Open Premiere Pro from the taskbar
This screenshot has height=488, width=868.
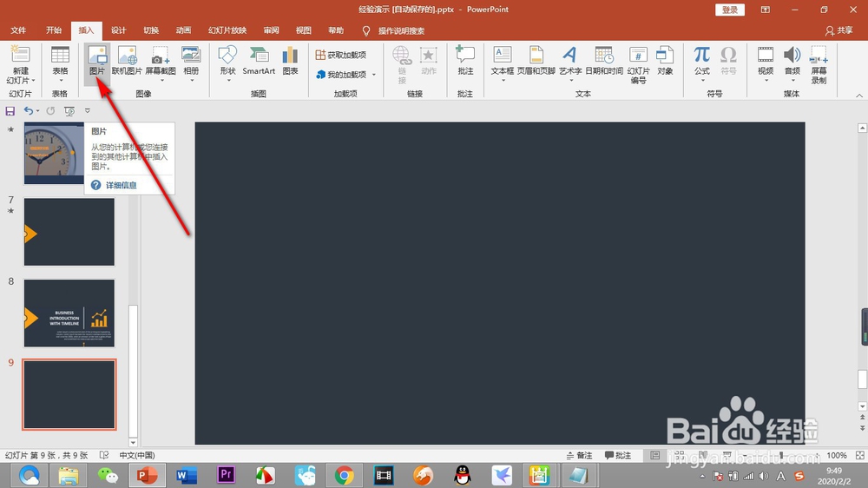click(226, 475)
